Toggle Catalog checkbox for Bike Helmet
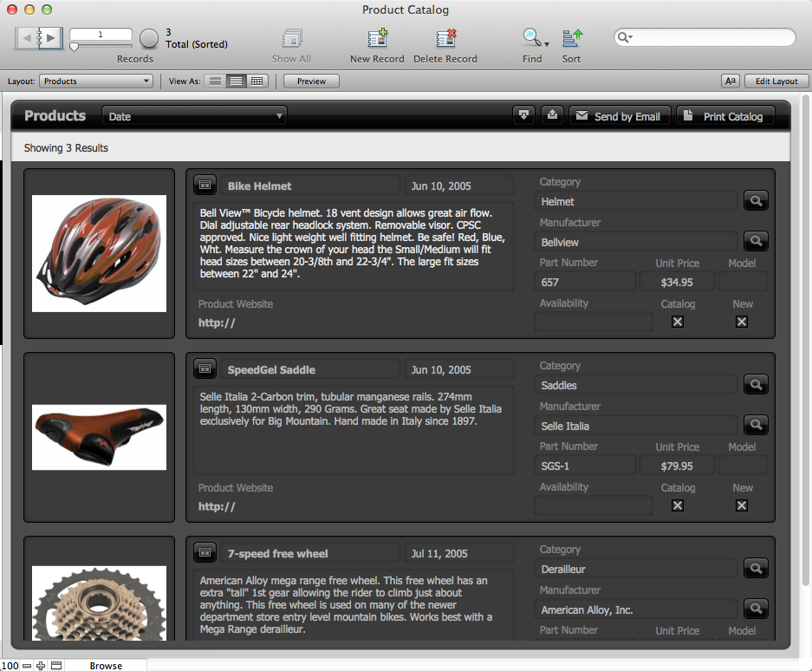 [x=678, y=322]
